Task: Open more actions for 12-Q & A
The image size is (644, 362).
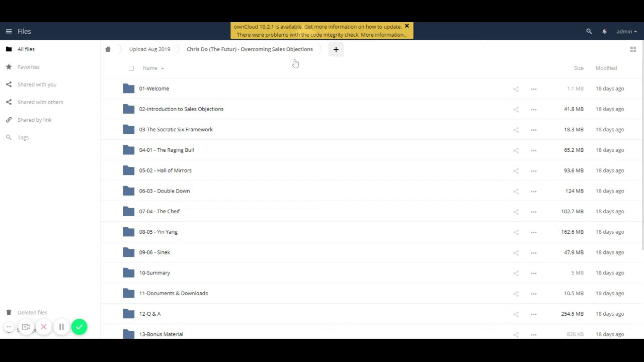Action: pos(533,314)
